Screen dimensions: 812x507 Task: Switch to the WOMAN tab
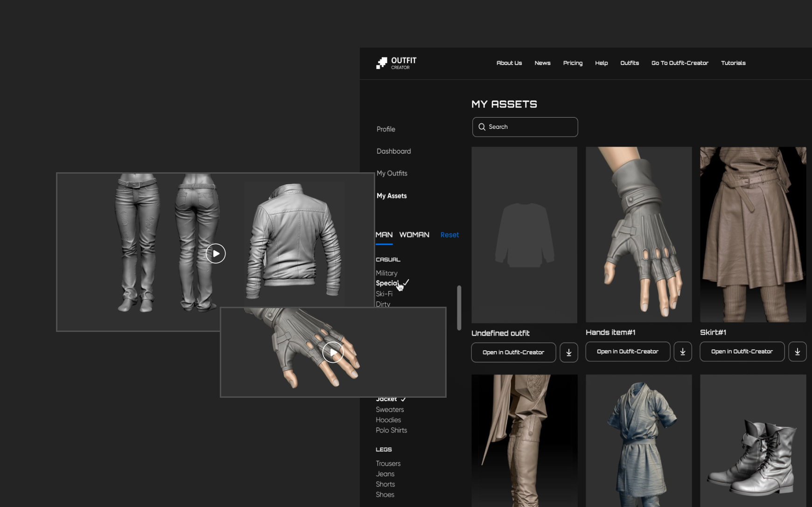(x=414, y=235)
